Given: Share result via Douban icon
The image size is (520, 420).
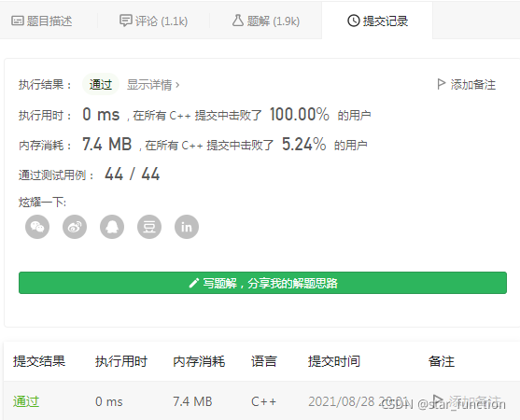Looking at the screenshot, I should point(149,227).
